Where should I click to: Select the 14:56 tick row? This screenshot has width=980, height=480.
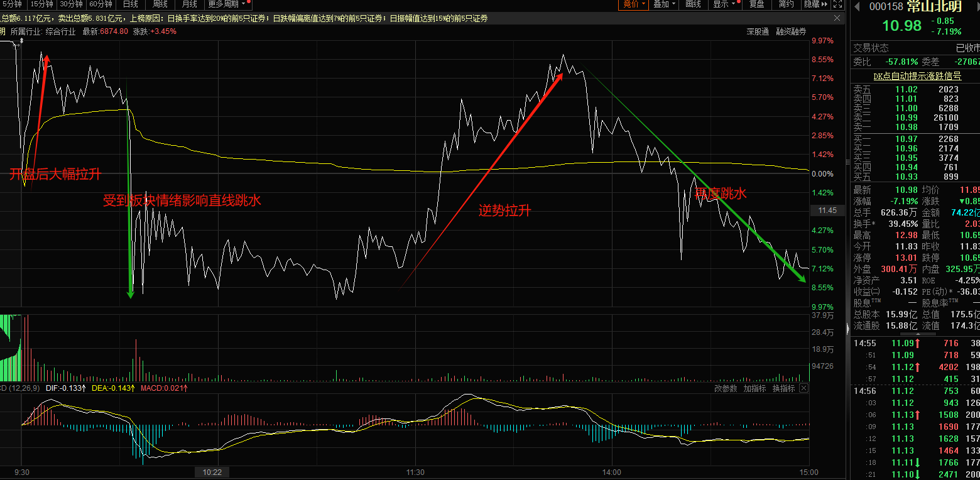coord(915,391)
